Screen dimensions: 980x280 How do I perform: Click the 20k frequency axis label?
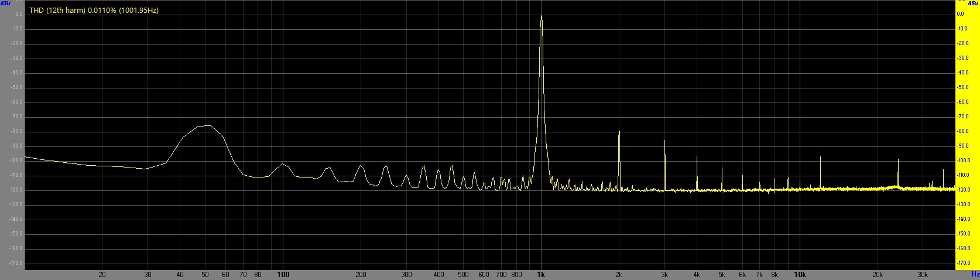(x=878, y=274)
